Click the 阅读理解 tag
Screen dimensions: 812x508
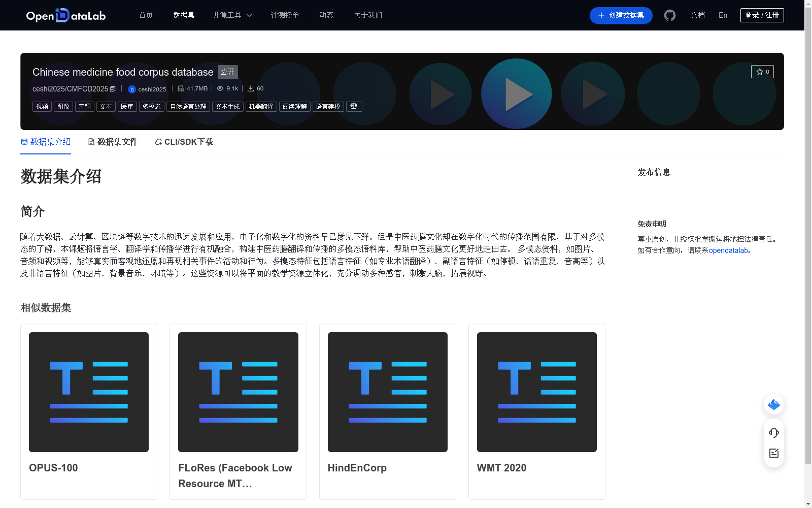(295, 106)
